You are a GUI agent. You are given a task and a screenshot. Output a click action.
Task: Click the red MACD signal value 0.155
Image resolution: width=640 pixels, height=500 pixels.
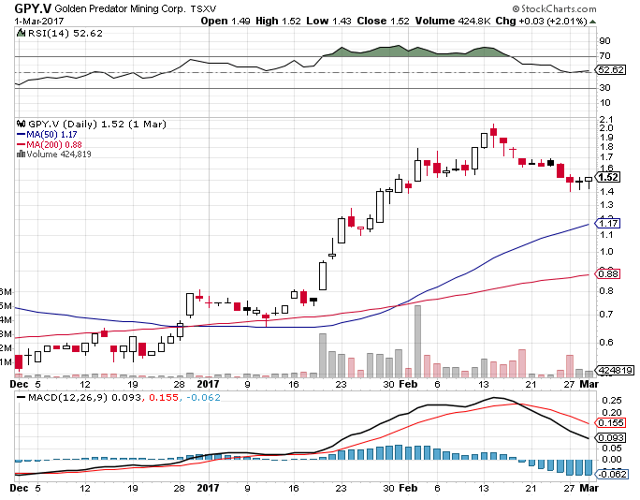pyautogui.click(x=164, y=397)
